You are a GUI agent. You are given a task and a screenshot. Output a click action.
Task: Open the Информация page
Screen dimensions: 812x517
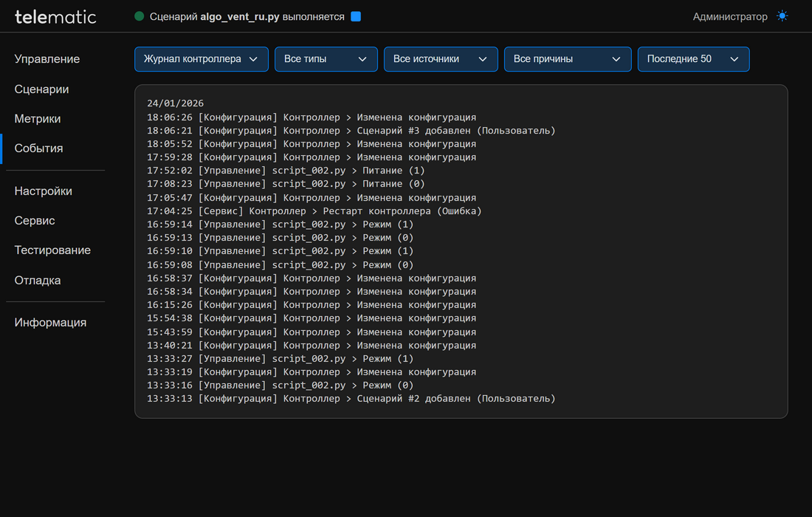pyautogui.click(x=50, y=323)
